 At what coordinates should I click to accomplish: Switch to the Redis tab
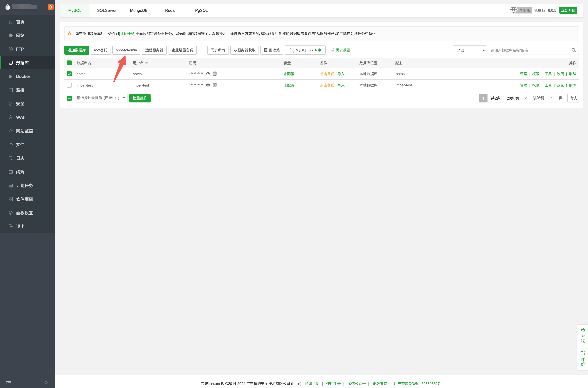coord(170,10)
